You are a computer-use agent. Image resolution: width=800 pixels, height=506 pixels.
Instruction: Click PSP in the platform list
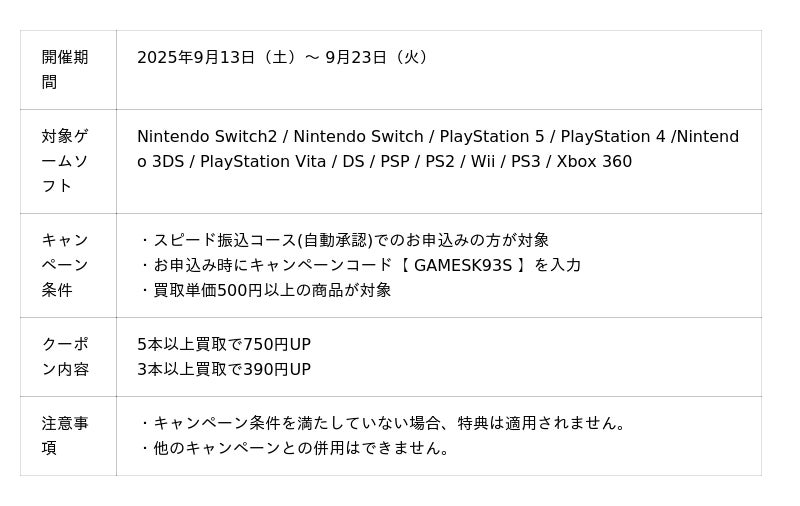coord(394,162)
